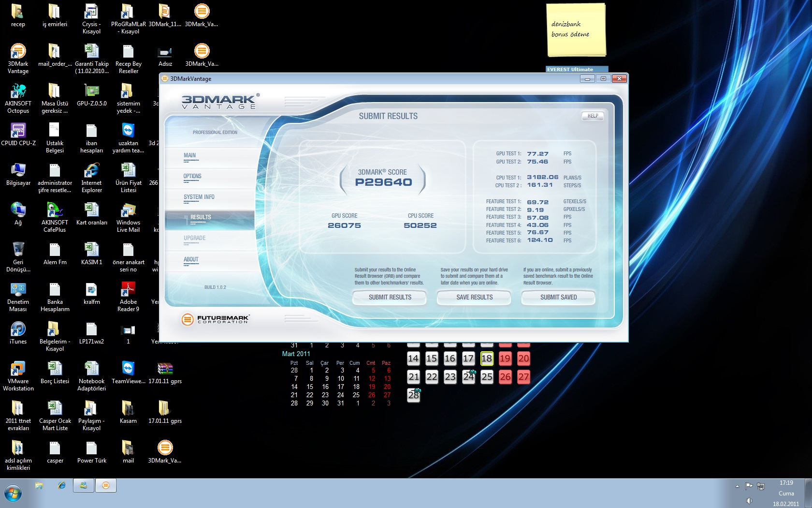Open the MAIN section in 3DMark Vantage
The width and height of the screenshot is (812, 508).
pos(189,156)
